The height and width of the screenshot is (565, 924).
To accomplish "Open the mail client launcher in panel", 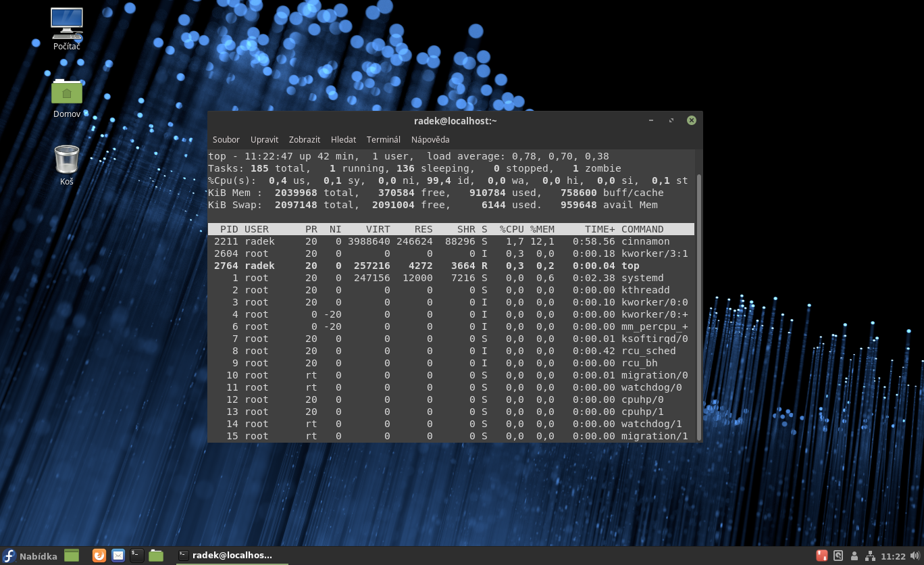I will tap(118, 556).
